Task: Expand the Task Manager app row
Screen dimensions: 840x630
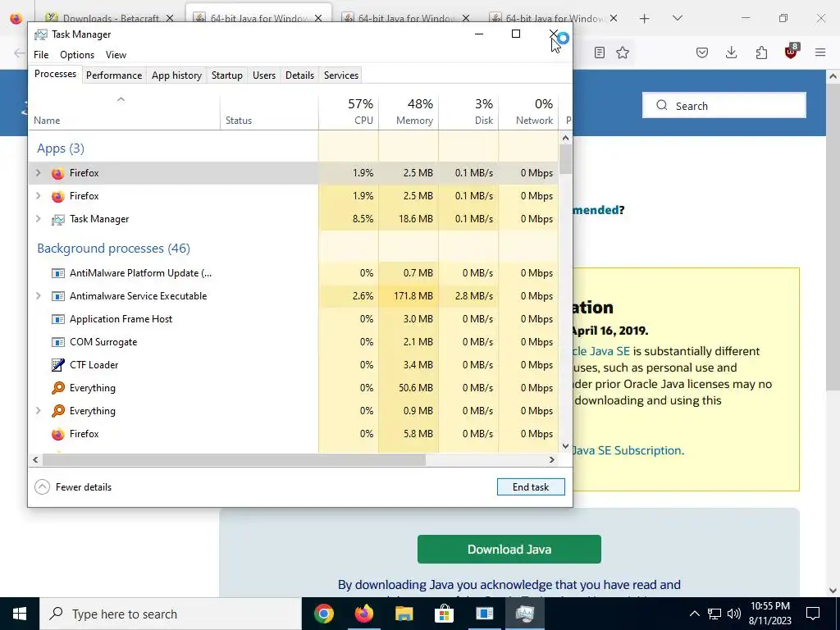Action: coord(38,219)
